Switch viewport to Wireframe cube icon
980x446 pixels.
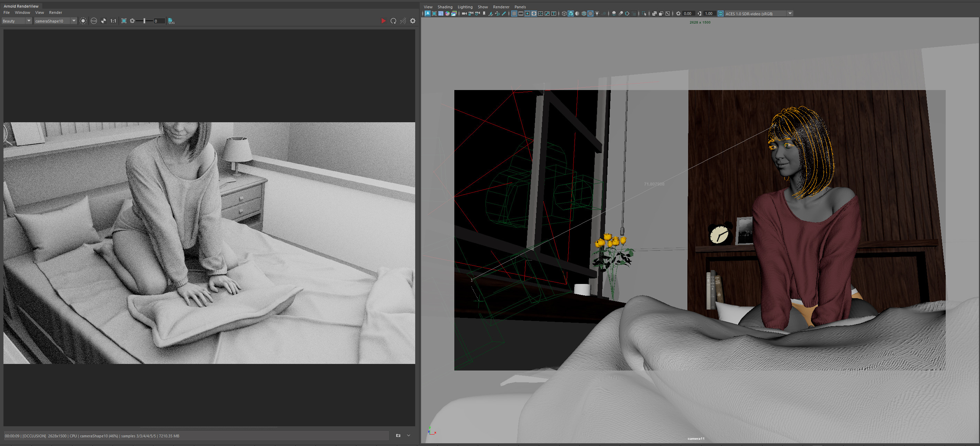click(x=564, y=14)
